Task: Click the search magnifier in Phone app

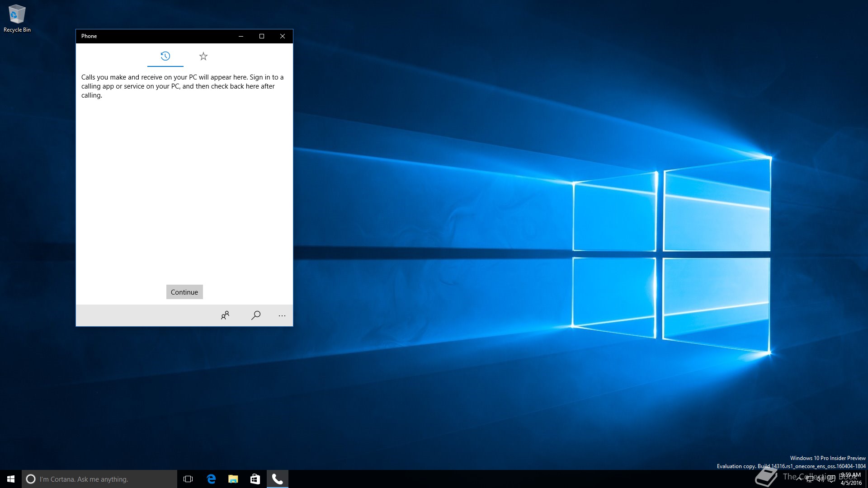Action: [x=256, y=315]
